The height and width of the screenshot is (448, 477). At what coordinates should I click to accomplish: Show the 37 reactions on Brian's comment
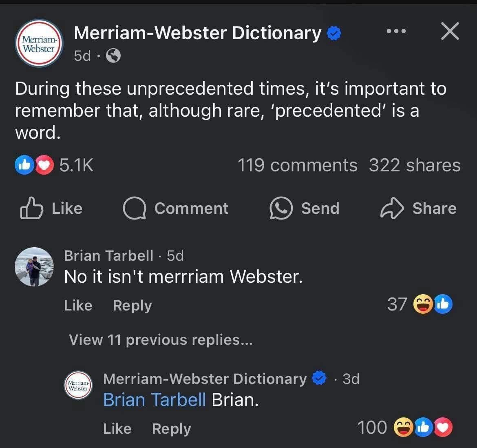pyautogui.click(x=420, y=304)
